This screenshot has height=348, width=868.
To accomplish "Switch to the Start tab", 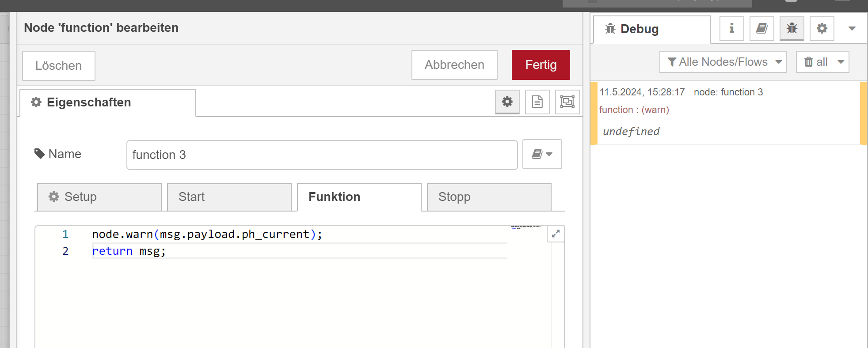I will pyautogui.click(x=229, y=197).
